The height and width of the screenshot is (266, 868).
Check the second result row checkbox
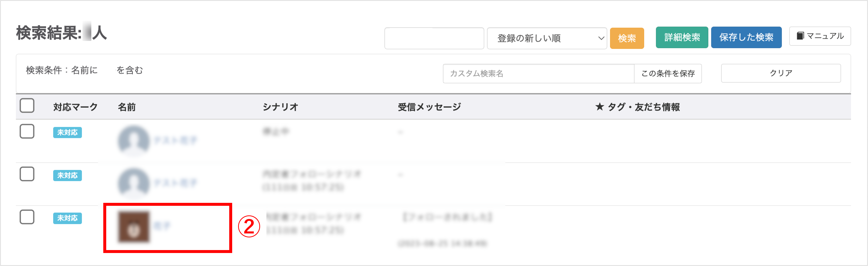pyautogui.click(x=27, y=174)
